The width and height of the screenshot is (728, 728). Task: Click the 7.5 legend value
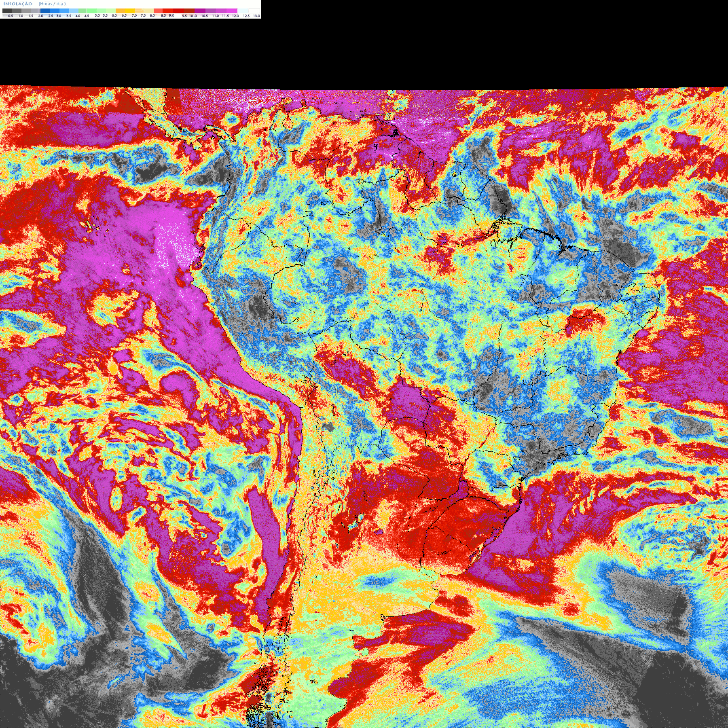143,15
